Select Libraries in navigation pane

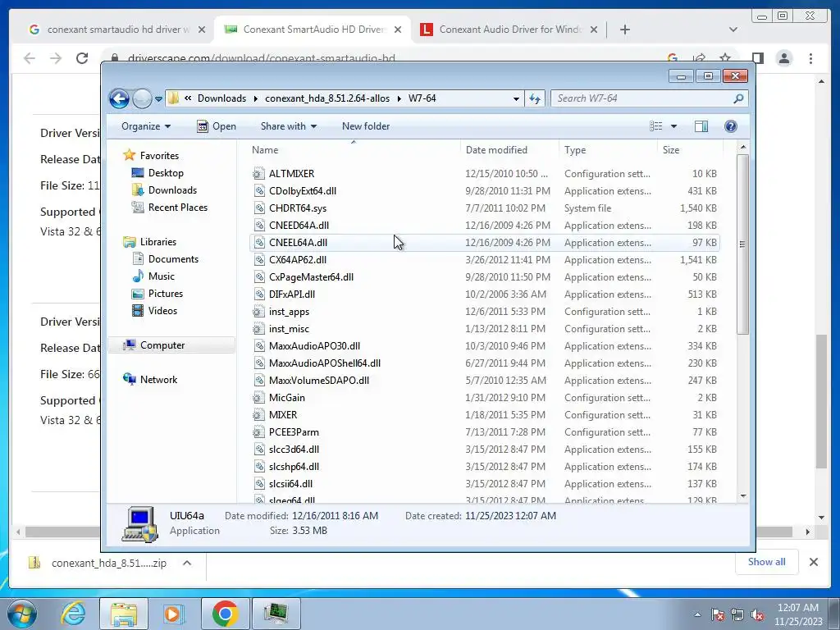pyautogui.click(x=158, y=242)
